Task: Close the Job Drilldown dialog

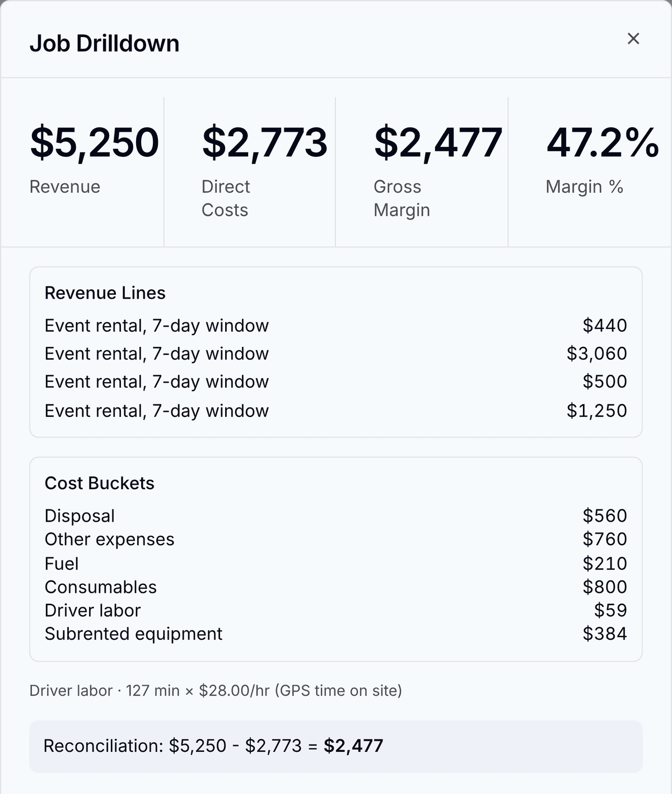Action: click(x=633, y=39)
